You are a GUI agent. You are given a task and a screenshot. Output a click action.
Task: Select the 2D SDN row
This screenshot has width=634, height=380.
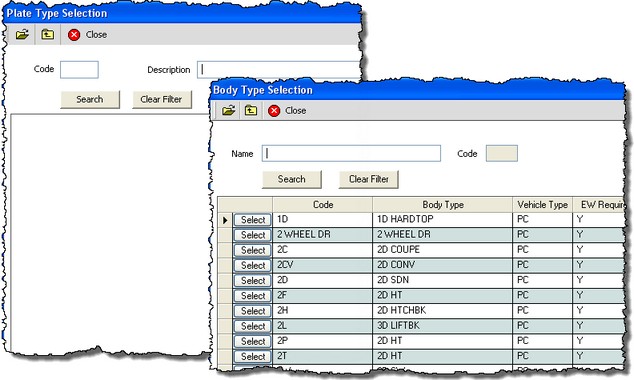(253, 281)
